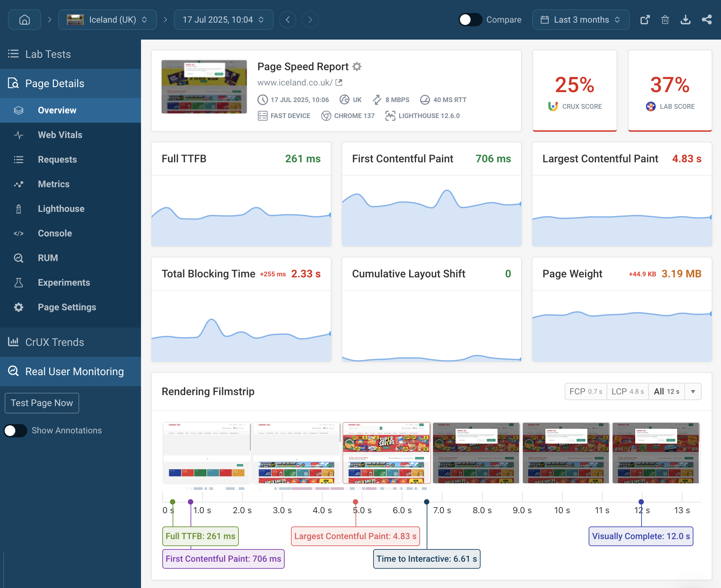Image resolution: width=721 pixels, height=588 pixels.
Task: Go to the previous test with left arrow
Action: point(288,20)
